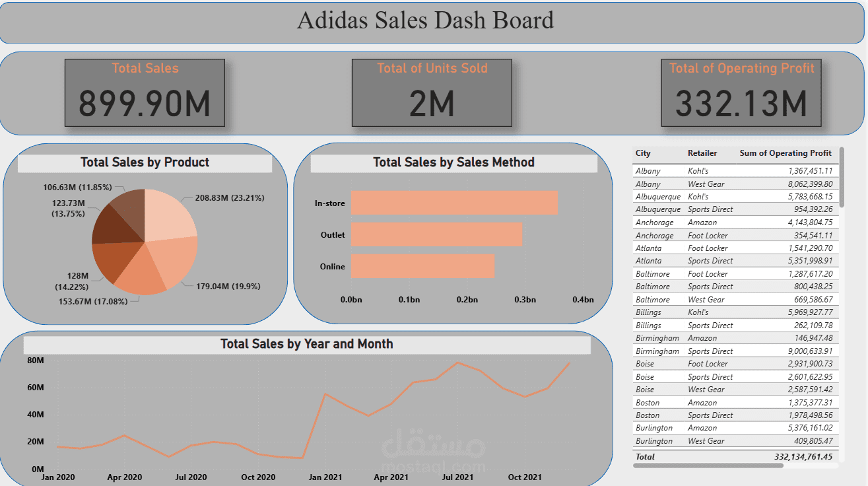Click the Boston Amazon row

[x=735, y=403]
